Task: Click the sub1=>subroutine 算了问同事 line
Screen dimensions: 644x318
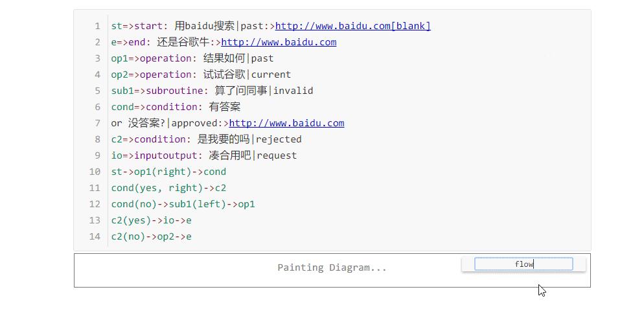Action: tap(212, 91)
